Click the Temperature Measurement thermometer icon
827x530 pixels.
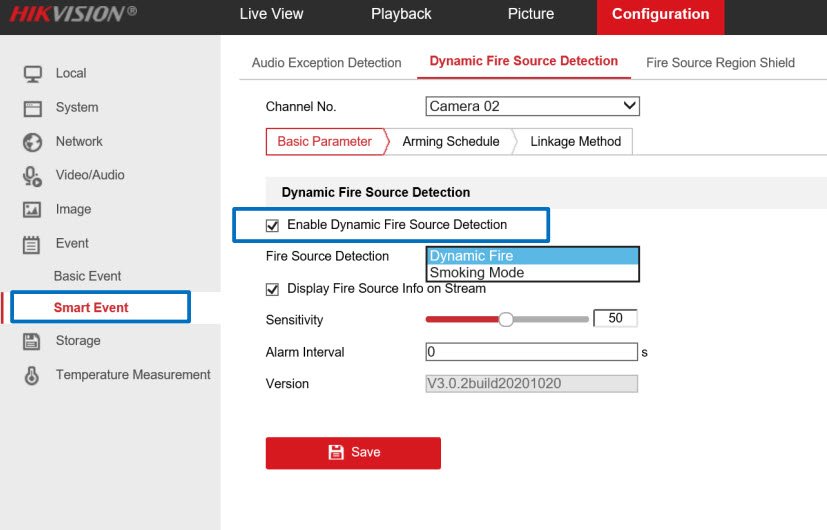pyautogui.click(x=33, y=376)
